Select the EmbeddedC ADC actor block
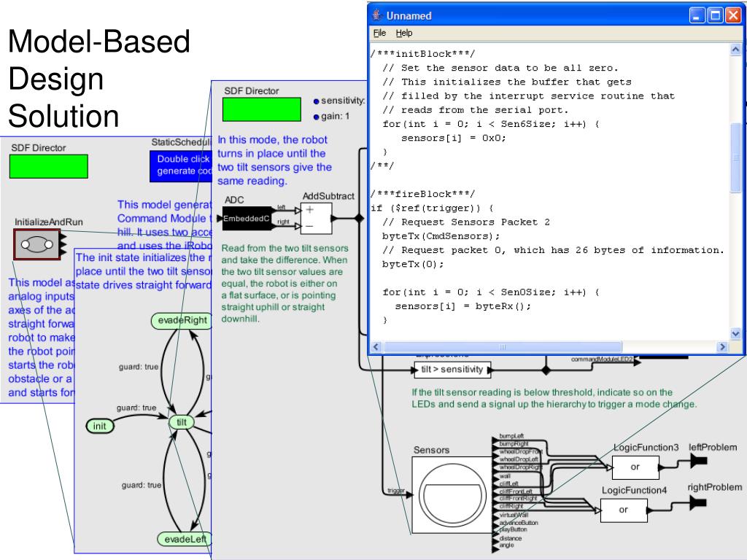747x560 pixels. [247, 219]
